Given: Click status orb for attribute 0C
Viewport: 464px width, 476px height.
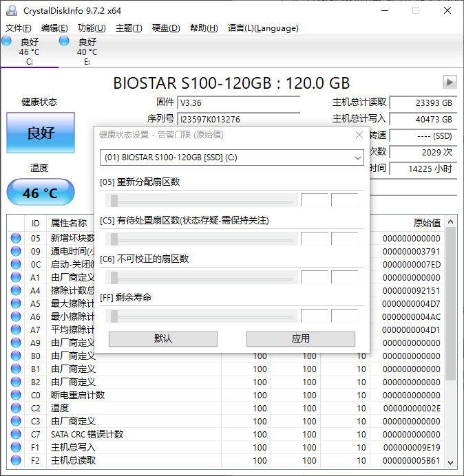Looking at the screenshot, I should coord(16,264).
